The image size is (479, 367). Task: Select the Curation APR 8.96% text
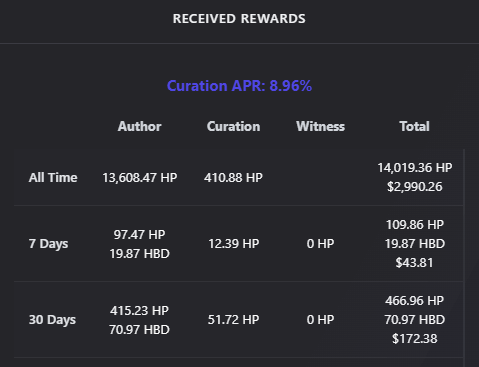coord(239,86)
